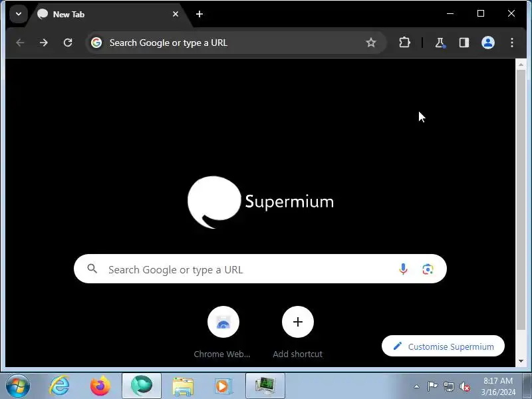Launch Firefox from the taskbar
The width and height of the screenshot is (532, 399).
click(100, 386)
